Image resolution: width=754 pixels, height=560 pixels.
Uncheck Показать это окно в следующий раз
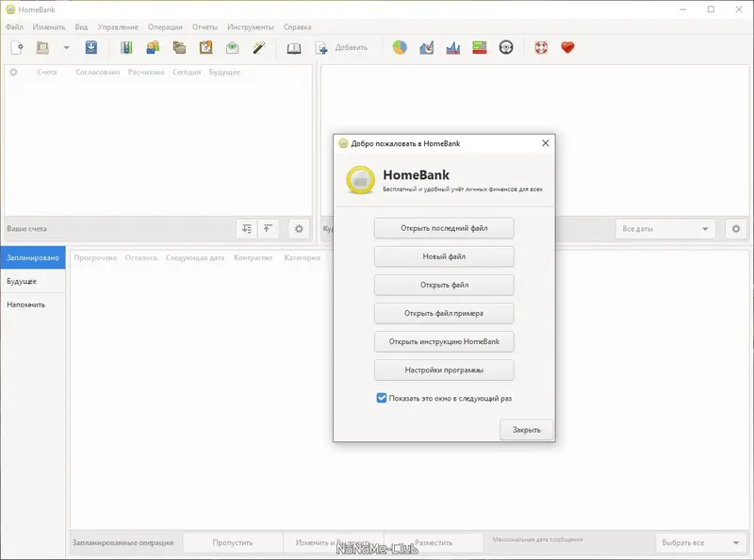pyautogui.click(x=382, y=398)
